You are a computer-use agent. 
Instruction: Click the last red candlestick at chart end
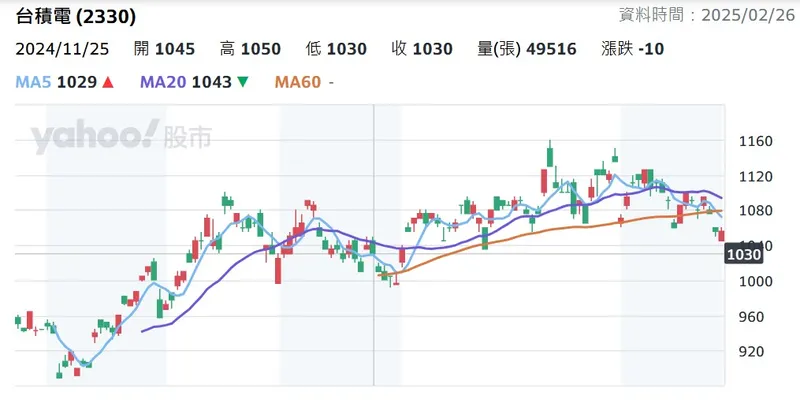721,235
